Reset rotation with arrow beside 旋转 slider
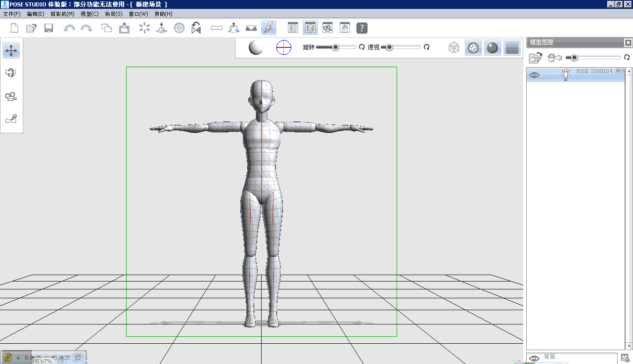 click(362, 47)
